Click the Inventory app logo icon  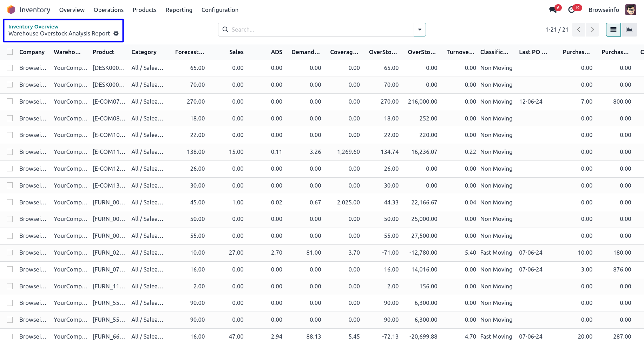(x=11, y=10)
